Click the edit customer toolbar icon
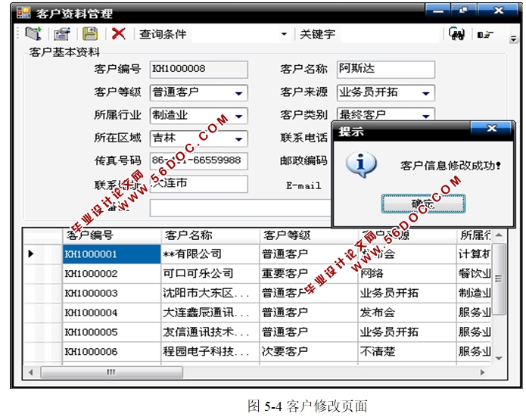The image size is (526, 420). point(61,34)
